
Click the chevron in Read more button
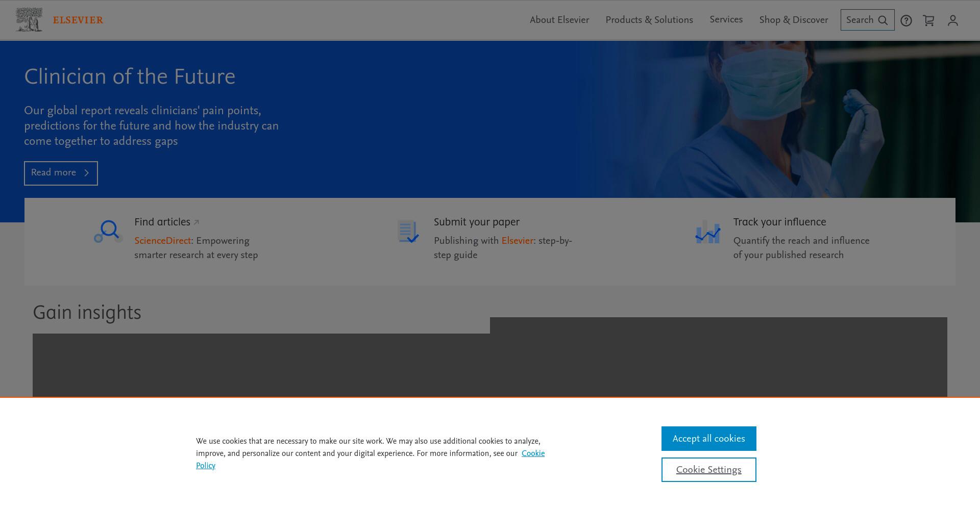click(87, 173)
